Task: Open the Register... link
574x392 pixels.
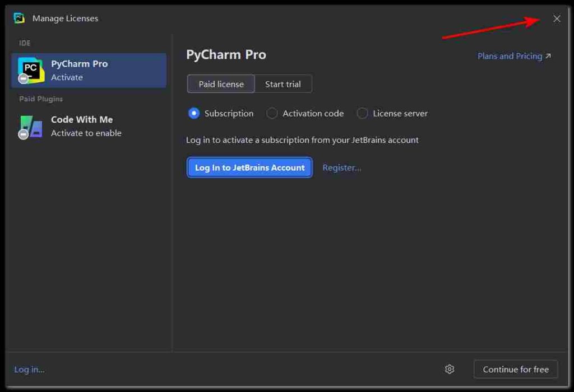Action: coord(341,167)
